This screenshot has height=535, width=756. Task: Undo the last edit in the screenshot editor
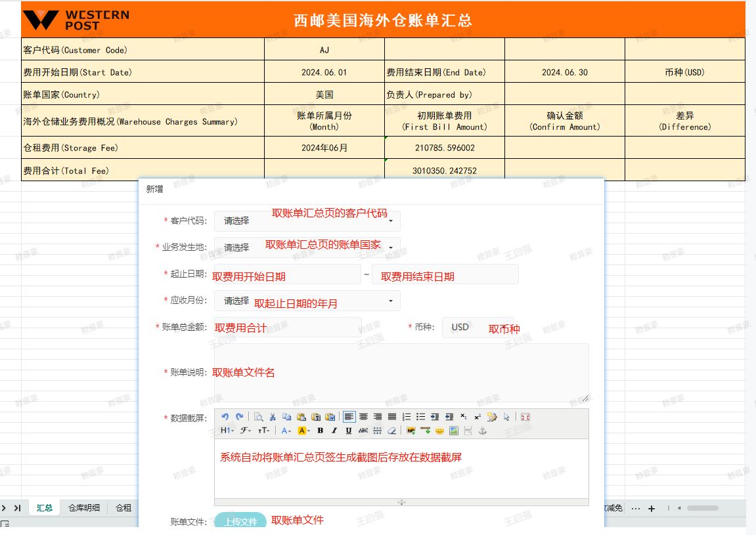tap(225, 417)
